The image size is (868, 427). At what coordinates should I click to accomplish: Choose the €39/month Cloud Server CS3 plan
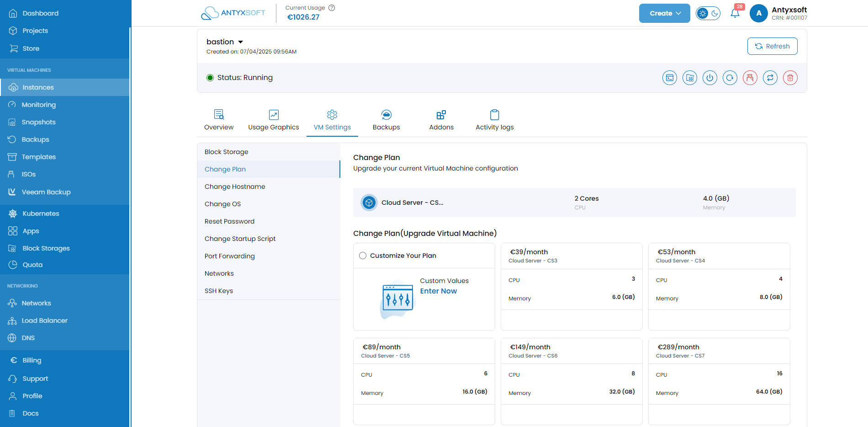[572, 286]
